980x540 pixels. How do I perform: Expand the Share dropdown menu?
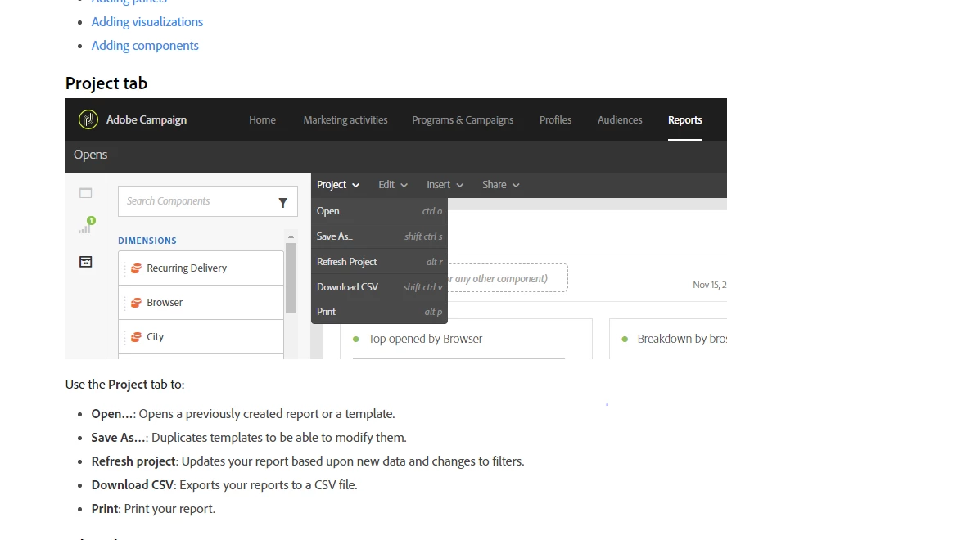click(500, 185)
